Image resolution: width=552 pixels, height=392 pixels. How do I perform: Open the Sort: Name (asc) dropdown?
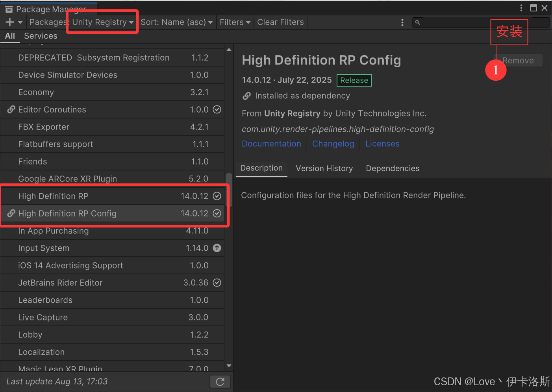click(177, 22)
